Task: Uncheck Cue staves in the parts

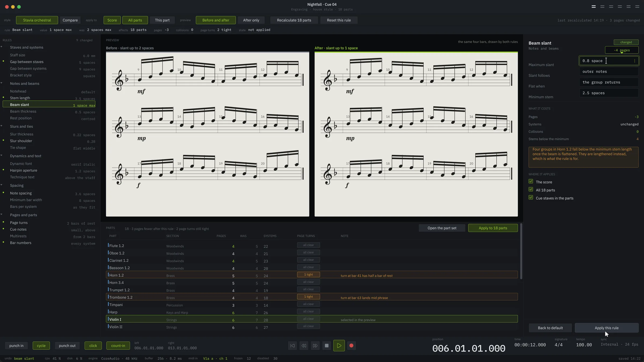Action: click(x=531, y=198)
